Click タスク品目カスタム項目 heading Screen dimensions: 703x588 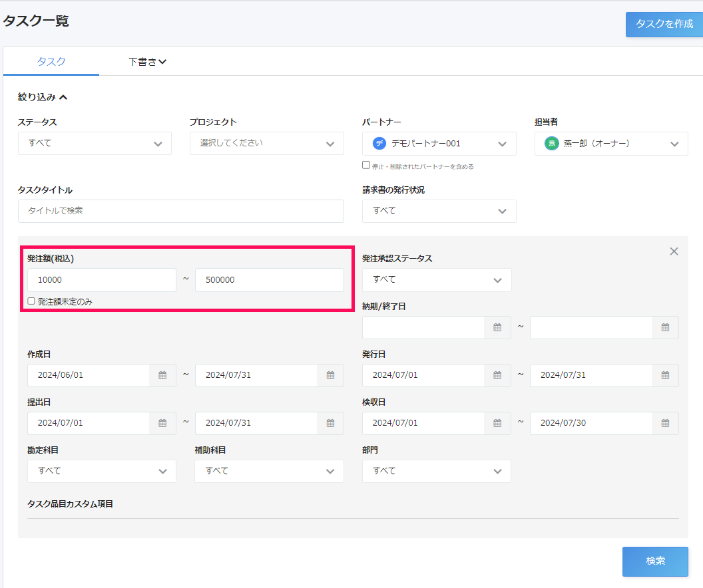pyautogui.click(x=70, y=504)
